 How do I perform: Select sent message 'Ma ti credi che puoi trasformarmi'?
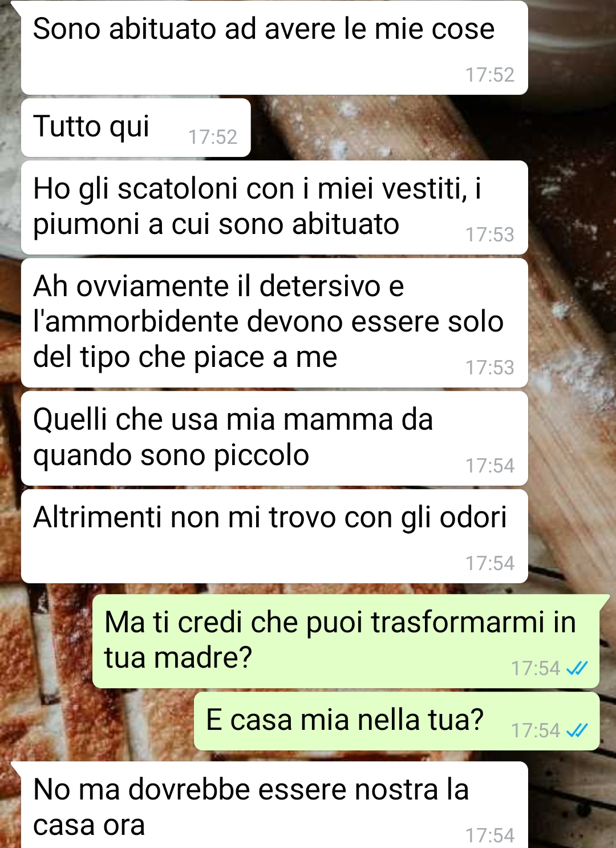(x=346, y=641)
